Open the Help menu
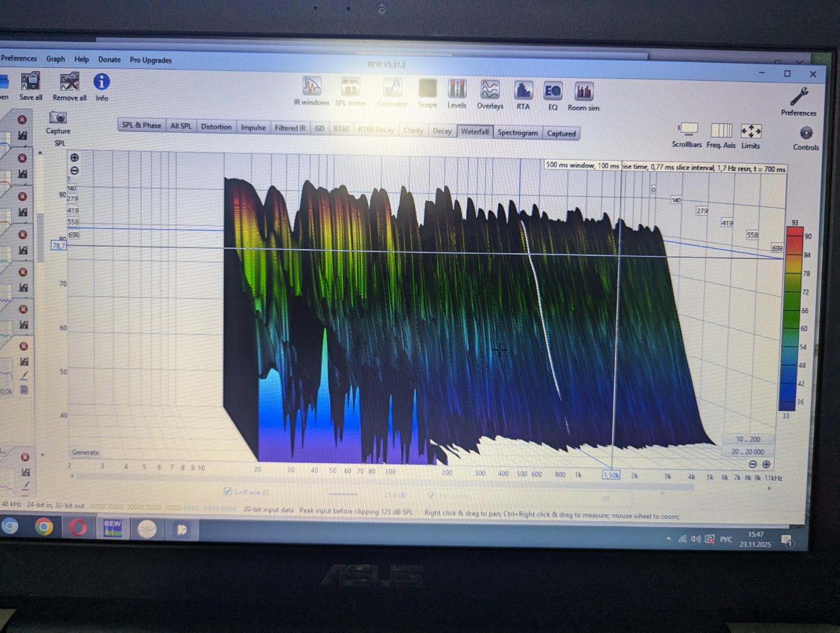Screen dimensions: 840x633 coord(81,59)
